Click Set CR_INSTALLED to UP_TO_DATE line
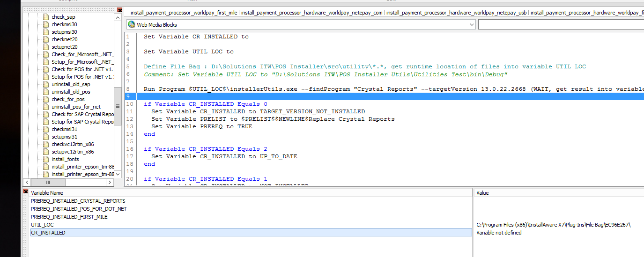The height and width of the screenshot is (257, 644). click(224, 156)
